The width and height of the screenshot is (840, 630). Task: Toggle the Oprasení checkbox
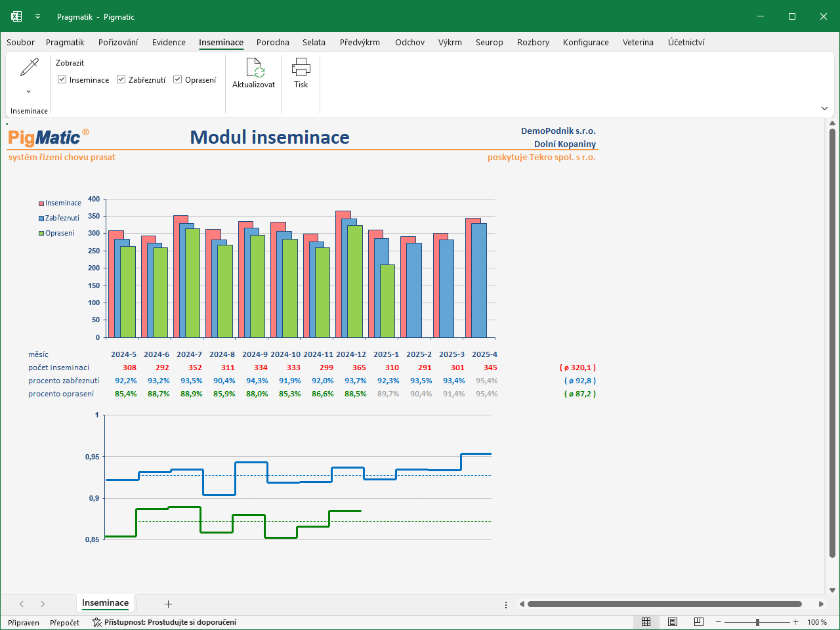[x=178, y=79]
